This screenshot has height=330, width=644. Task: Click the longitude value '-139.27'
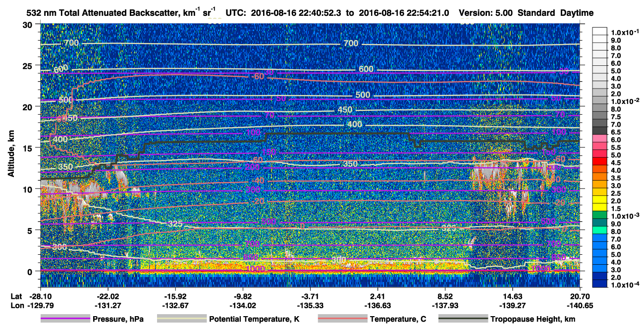point(513,305)
